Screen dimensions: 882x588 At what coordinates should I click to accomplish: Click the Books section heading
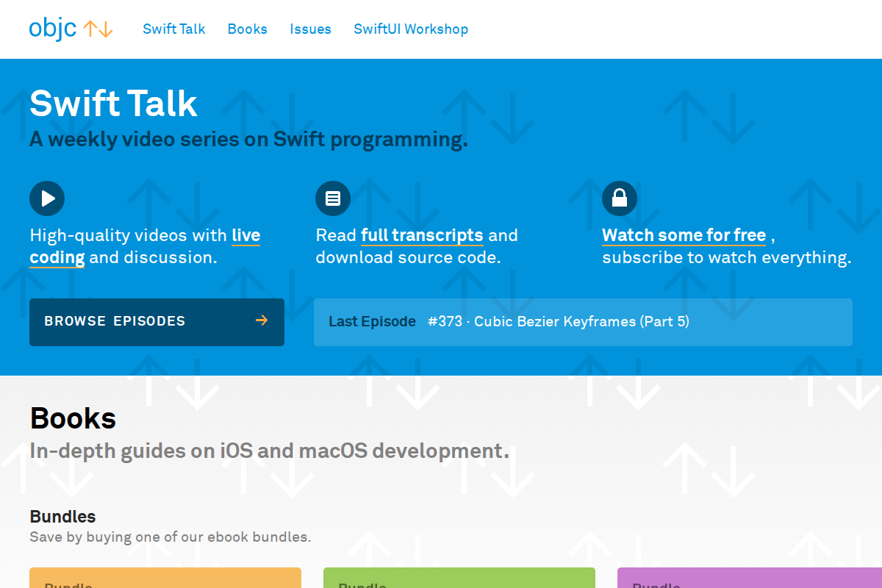point(73,418)
